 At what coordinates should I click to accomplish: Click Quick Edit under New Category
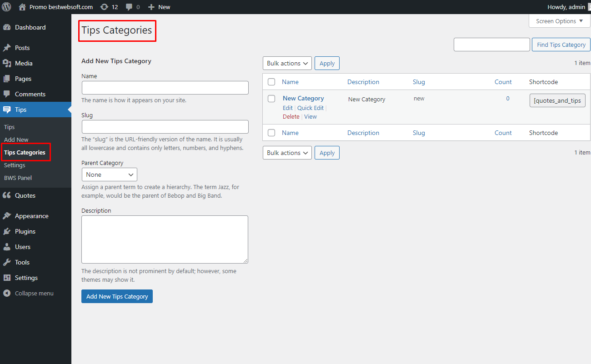tap(311, 108)
